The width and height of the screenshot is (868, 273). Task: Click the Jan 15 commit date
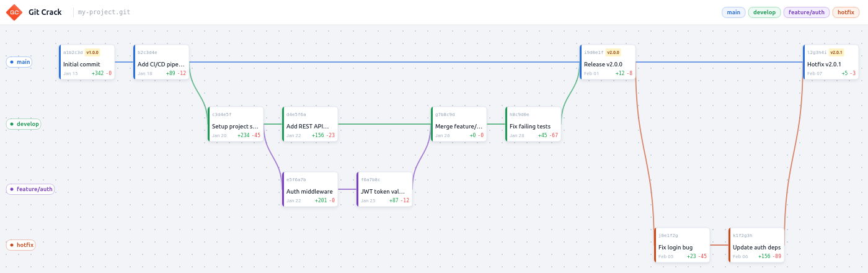point(71,73)
